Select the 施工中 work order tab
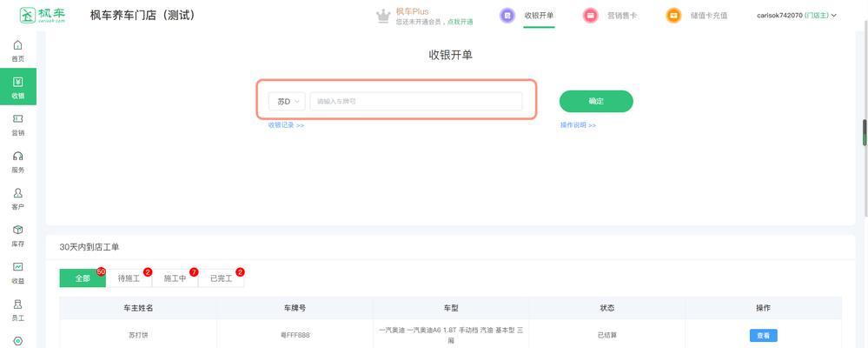This screenshot has height=348, width=868. coord(175,278)
